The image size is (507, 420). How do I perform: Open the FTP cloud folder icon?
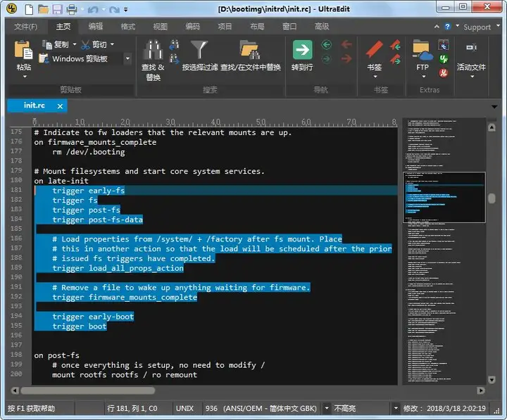pos(423,50)
